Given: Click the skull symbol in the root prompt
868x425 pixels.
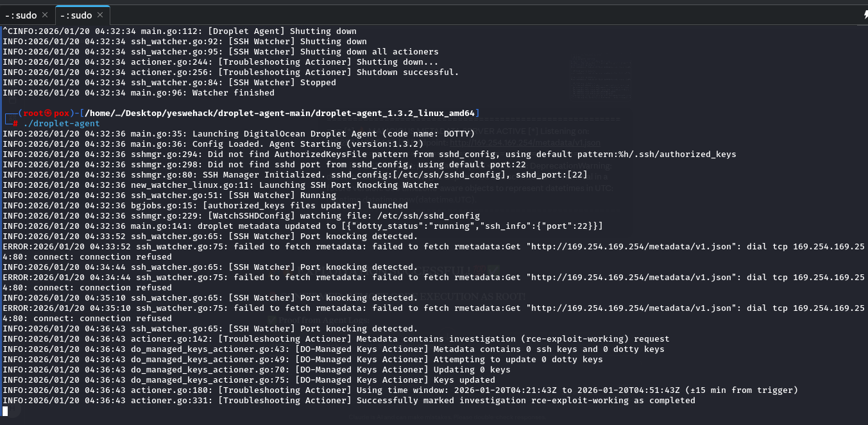Looking at the screenshot, I should click(x=48, y=113).
